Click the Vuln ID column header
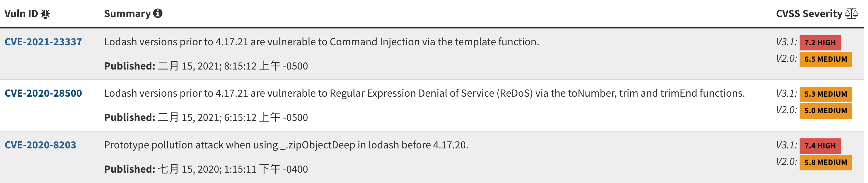The height and width of the screenshot is (183, 868). tap(21, 14)
